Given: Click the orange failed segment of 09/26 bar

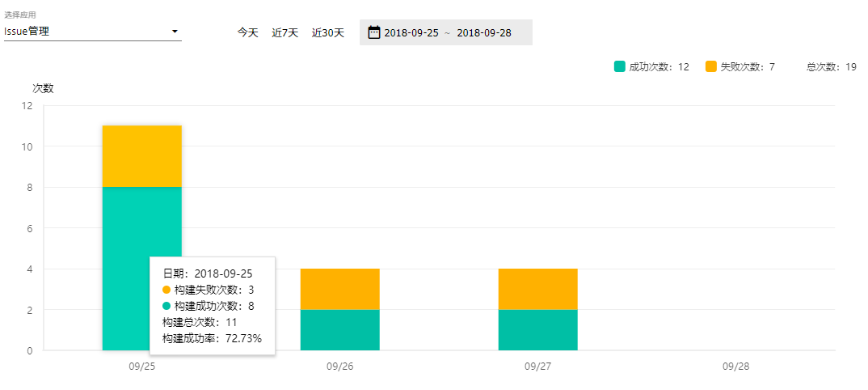Looking at the screenshot, I should coord(340,289).
